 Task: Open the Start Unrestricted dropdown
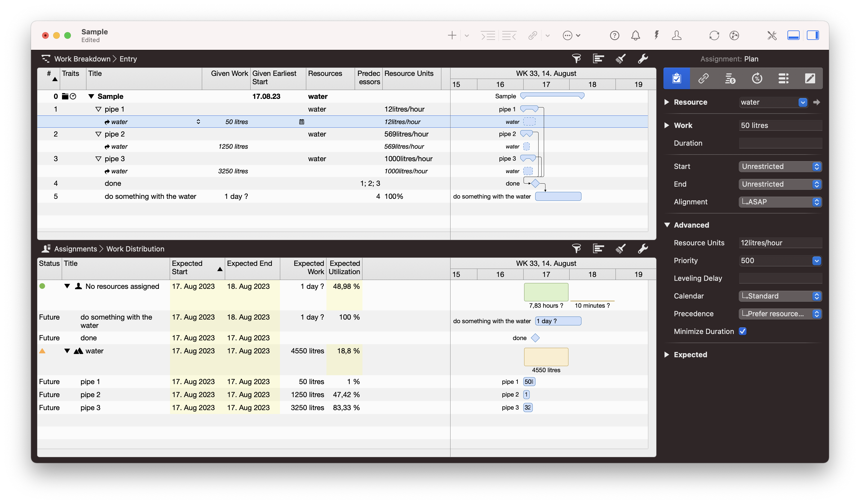point(780,166)
